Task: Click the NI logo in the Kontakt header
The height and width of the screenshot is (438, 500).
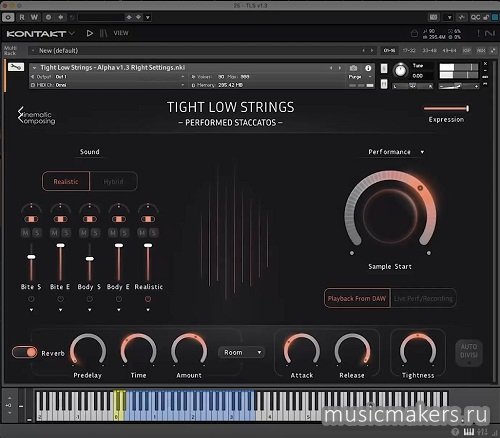Action: [x=489, y=33]
